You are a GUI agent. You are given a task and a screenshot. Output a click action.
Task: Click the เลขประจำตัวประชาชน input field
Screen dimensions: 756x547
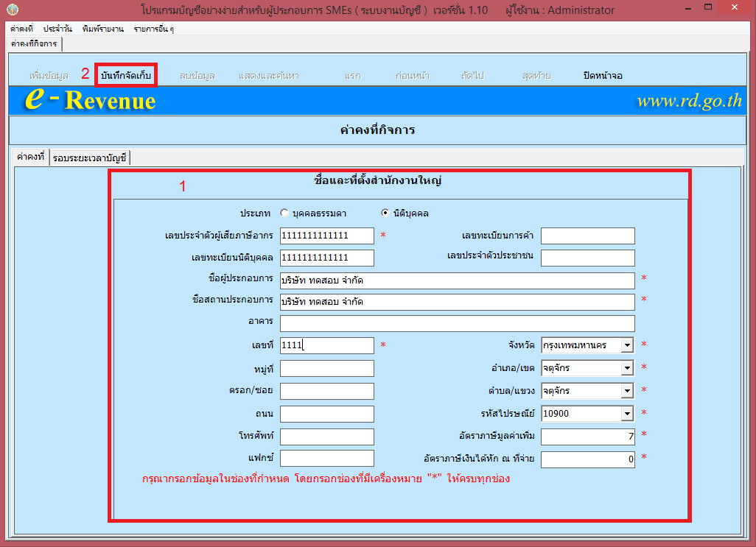588,258
